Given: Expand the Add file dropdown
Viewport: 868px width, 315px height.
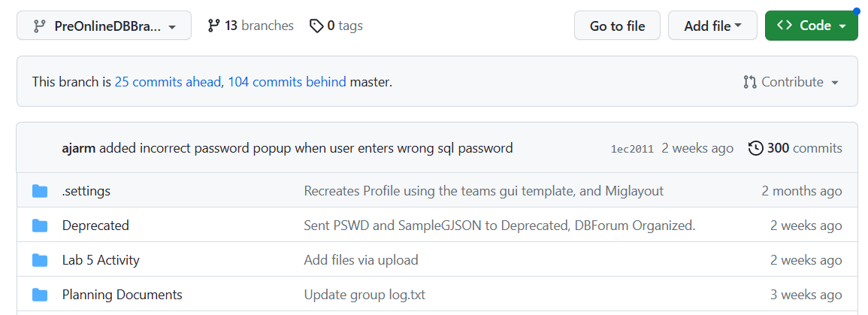Looking at the screenshot, I should (x=712, y=26).
